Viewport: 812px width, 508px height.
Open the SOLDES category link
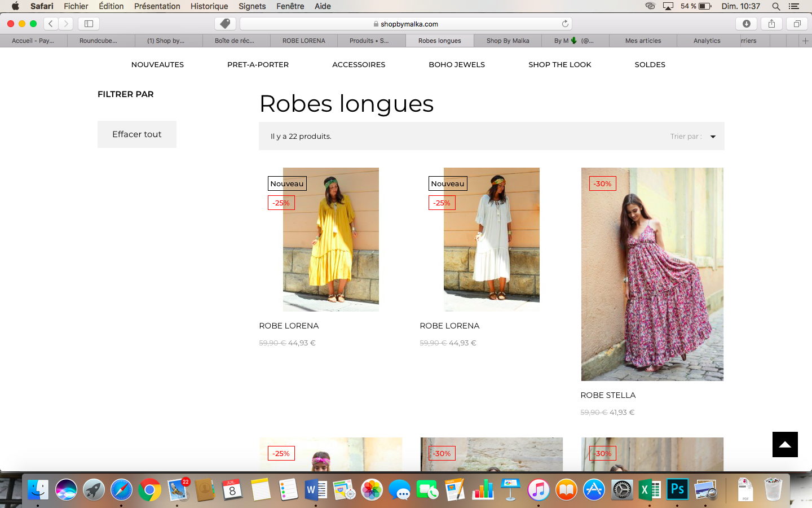(x=650, y=65)
